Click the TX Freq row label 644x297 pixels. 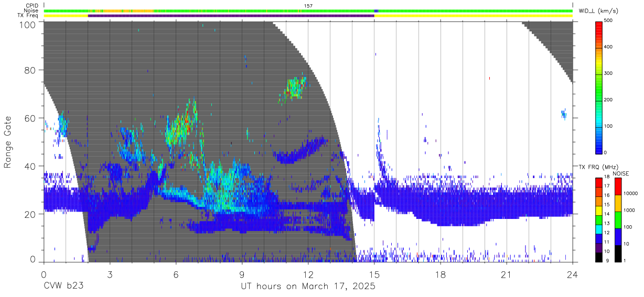click(28, 16)
